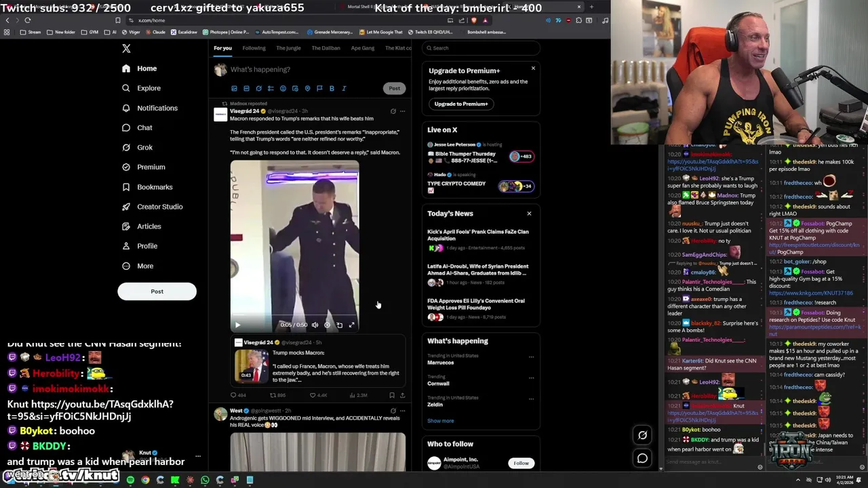Reload the browser page
The height and width of the screenshot is (488, 868).
(28, 20)
